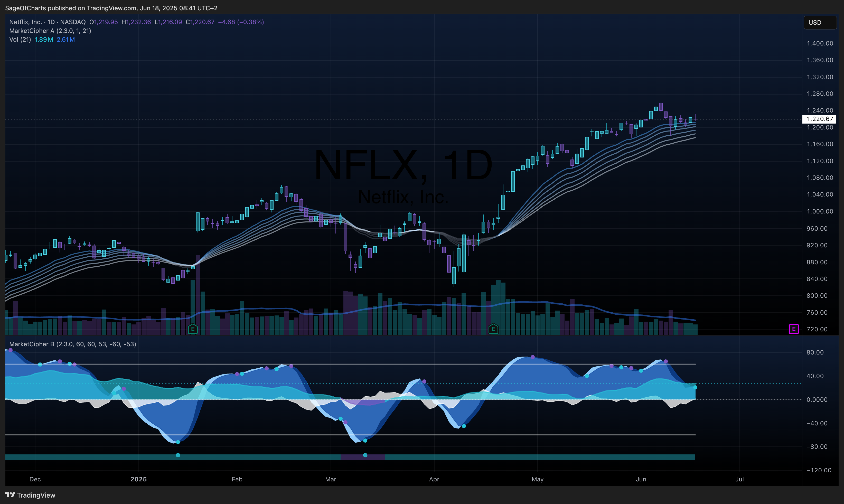Click the Mar label on time axis
844x504 pixels.
(x=331, y=479)
